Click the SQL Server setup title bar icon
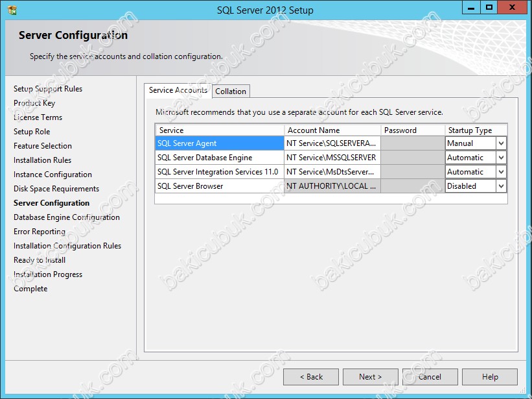 (x=12, y=10)
